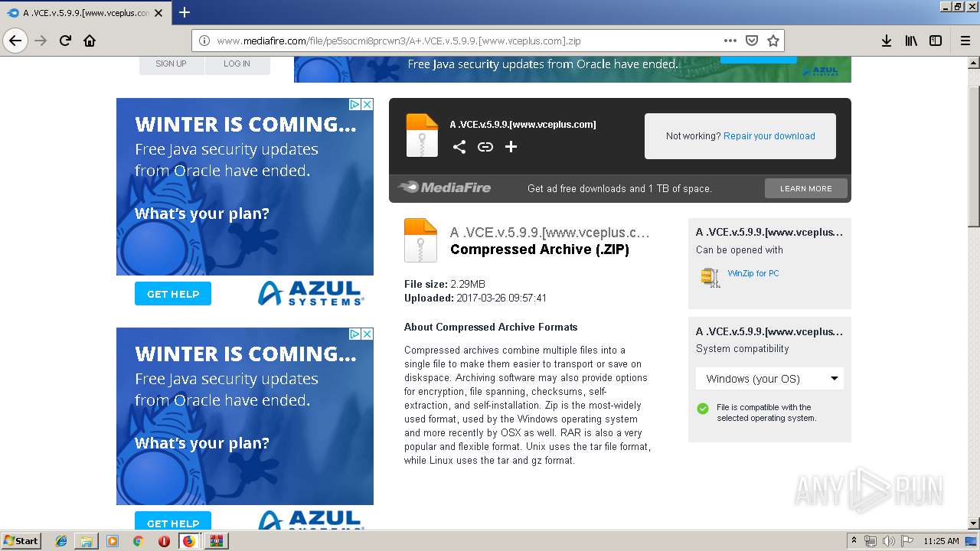
Task: Click the network icon in system tray
Action: pos(871,541)
